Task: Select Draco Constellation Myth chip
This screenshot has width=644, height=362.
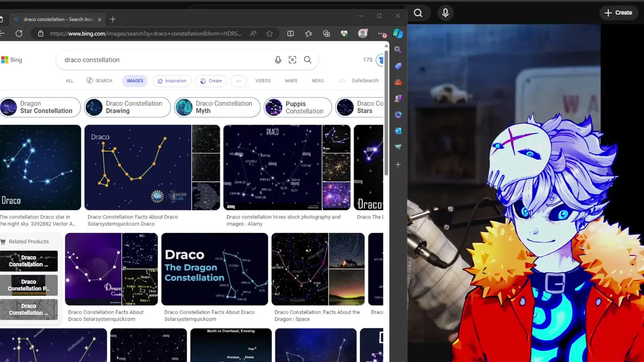Action: (217, 107)
